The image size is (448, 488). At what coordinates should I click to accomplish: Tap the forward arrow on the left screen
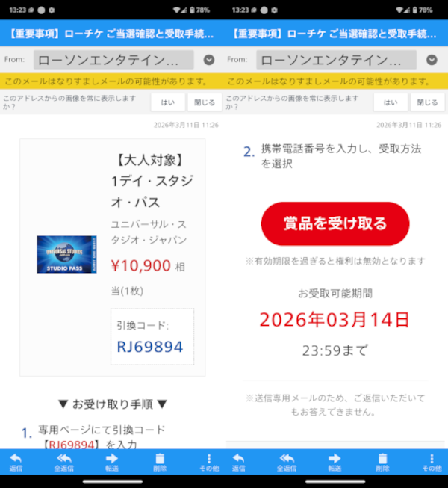(x=112, y=462)
